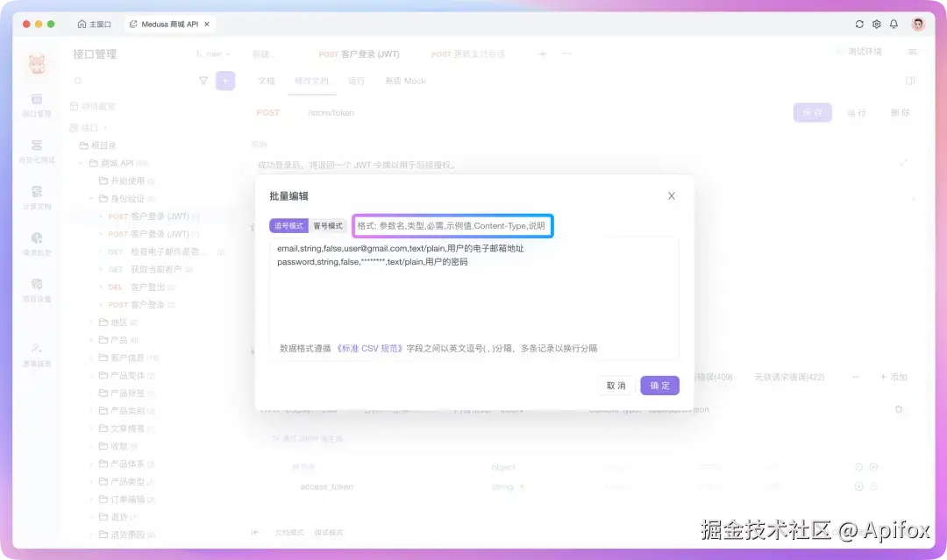This screenshot has height=560, width=947.
Task: Switch batch edit to 逗号模式
Action: pyautogui.click(x=288, y=225)
